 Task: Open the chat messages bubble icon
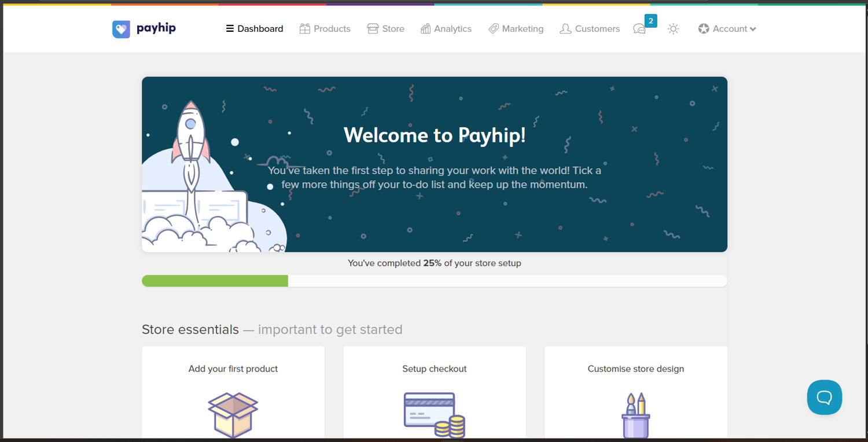click(639, 29)
